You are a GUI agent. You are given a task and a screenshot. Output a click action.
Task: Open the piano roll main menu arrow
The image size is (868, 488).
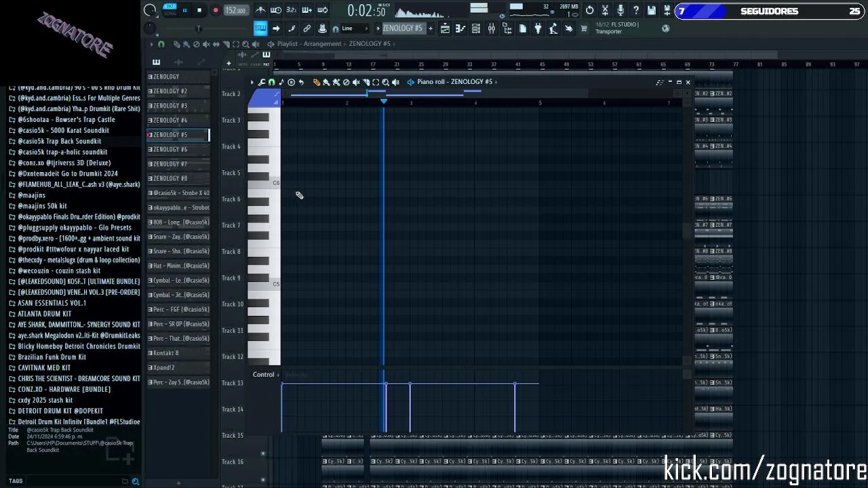tap(252, 82)
